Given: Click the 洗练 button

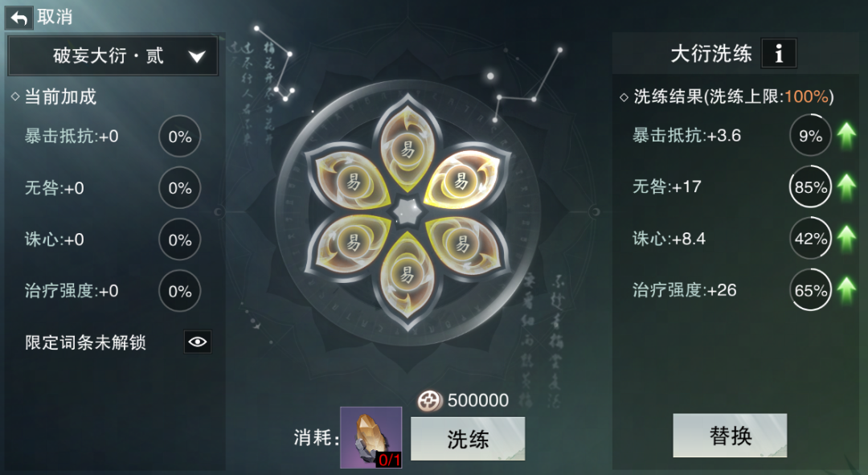Looking at the screenshot, I should (468, 439).
